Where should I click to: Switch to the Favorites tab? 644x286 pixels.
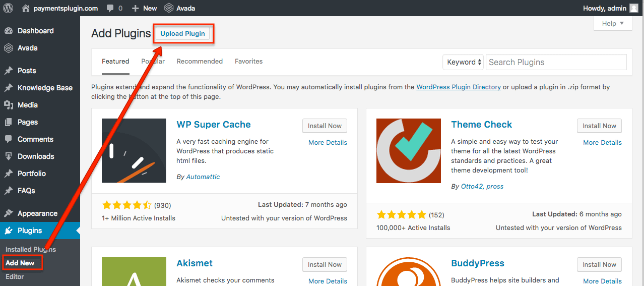[x=248, y=61]
